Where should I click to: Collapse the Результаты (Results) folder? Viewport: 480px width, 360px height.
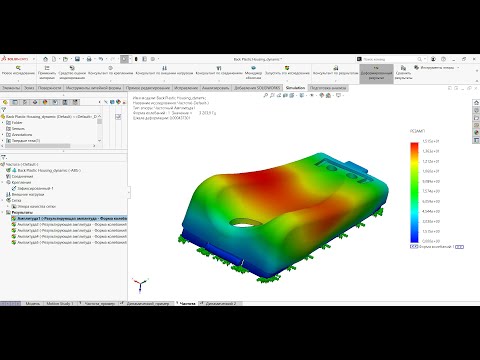pos(3,212)
